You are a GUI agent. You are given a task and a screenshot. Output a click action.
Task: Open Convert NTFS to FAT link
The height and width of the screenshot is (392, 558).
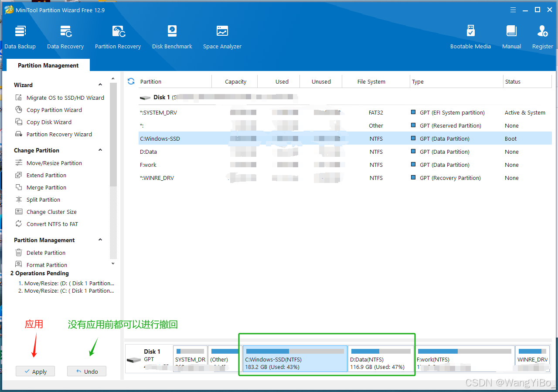tap(52, 224)
